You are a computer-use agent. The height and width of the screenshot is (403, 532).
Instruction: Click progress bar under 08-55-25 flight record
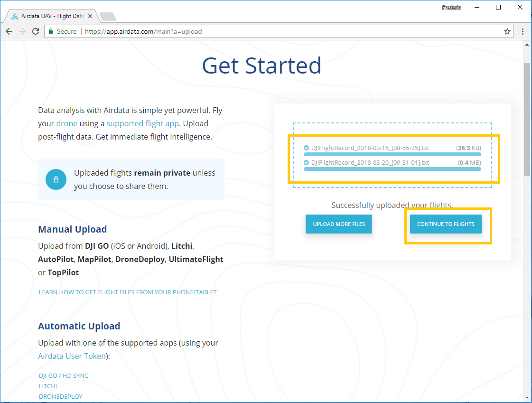tap(392, 154)
